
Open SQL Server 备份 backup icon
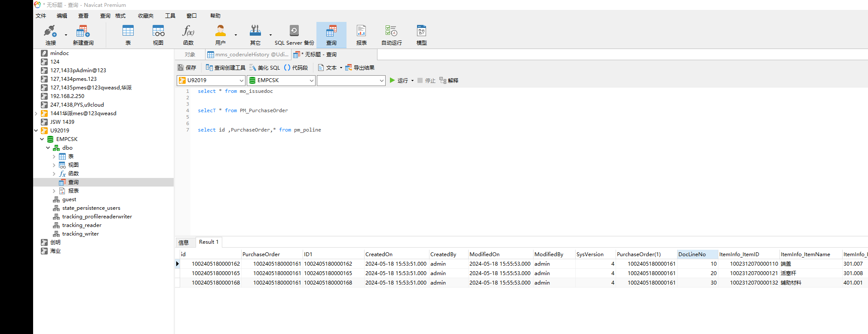(294, 35)
